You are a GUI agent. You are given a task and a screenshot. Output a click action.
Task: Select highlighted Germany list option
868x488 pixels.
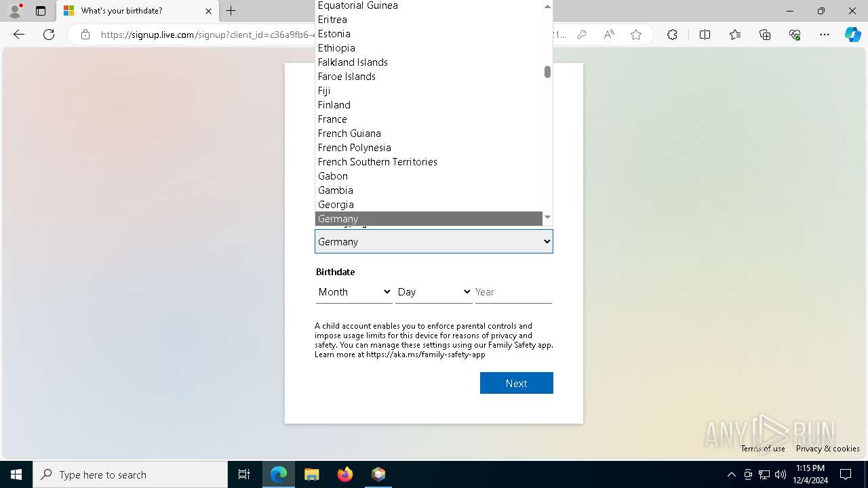tap(429, 219)
